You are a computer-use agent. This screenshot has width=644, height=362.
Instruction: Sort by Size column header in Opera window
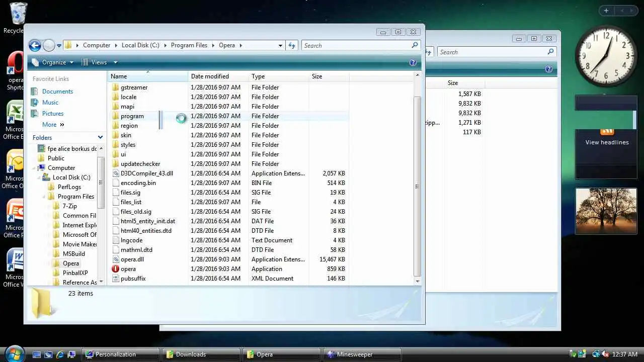[329, 76]
